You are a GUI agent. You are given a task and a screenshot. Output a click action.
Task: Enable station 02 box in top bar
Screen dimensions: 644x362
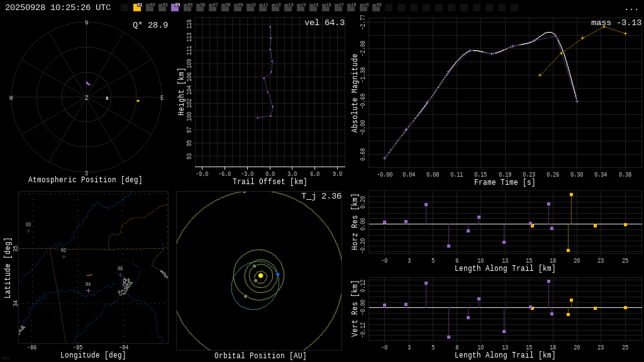pyautogui.click(x=150, y=8)
